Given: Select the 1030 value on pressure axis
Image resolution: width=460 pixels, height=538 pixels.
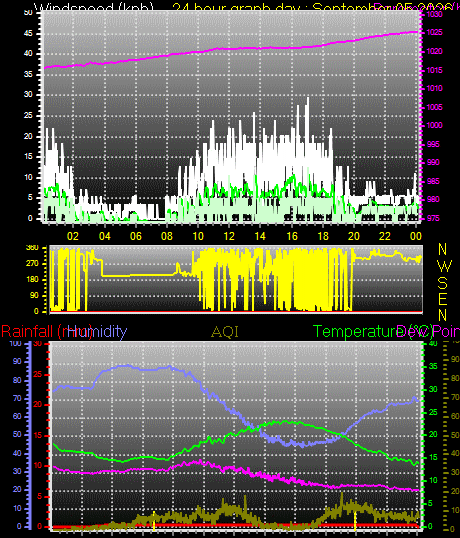Looking at the screenshot, I should 434,14.
